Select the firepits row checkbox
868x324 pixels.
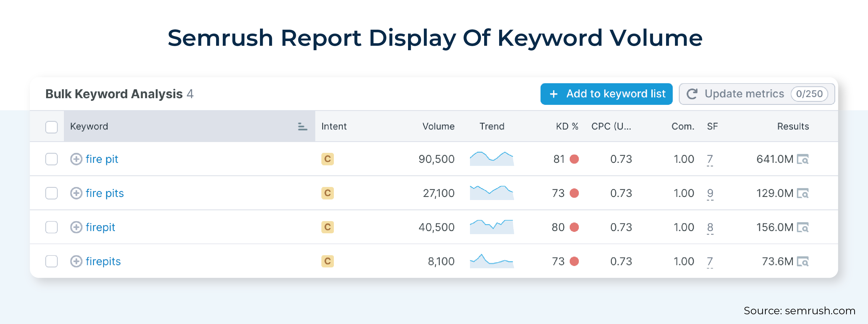[52, 261]
